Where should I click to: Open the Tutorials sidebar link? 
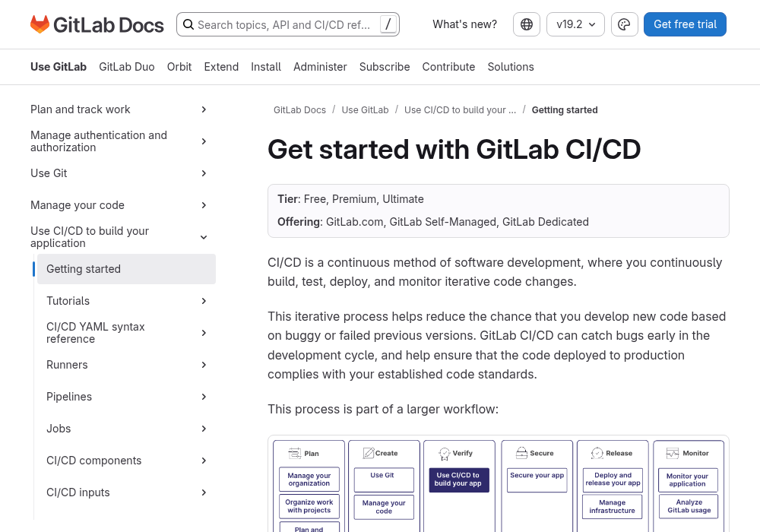68,301
